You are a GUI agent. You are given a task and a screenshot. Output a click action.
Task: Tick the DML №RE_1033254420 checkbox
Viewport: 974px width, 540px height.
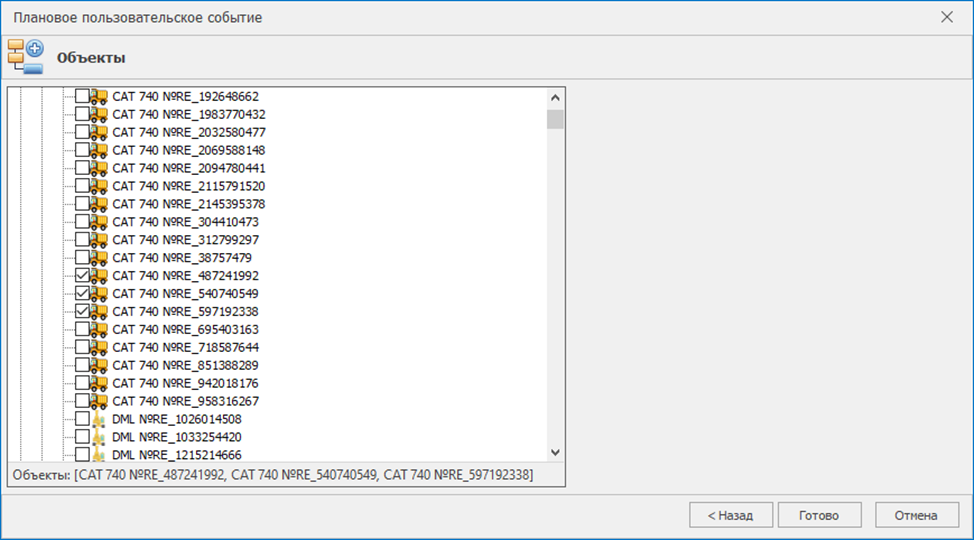82,437
